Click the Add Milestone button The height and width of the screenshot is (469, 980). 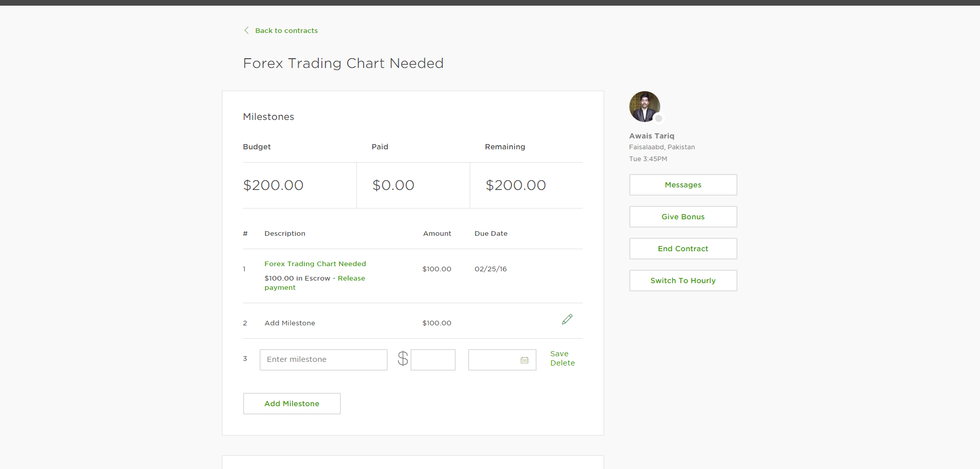coord(291,404)
